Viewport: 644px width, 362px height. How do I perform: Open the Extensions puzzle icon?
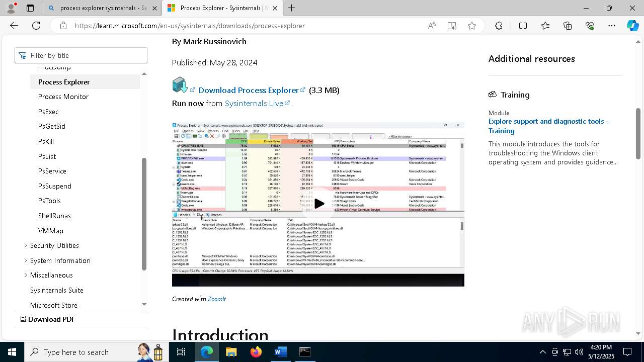[499, 26]
